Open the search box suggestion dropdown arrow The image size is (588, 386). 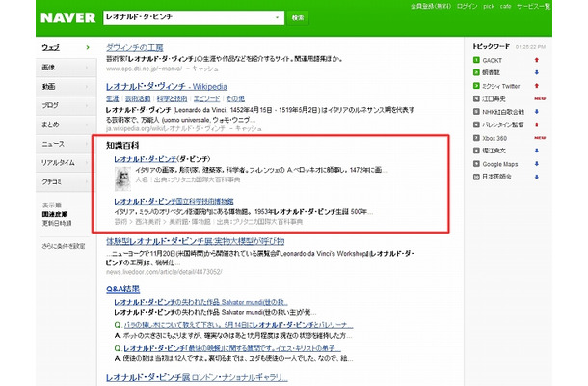[277, 17]
